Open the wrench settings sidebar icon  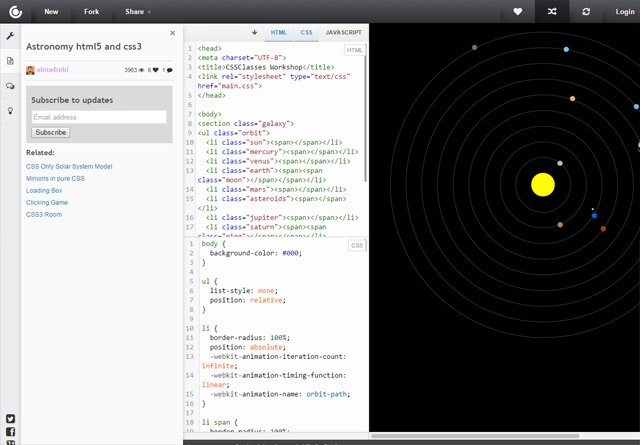pyautogui.click(x=10, y=36)
